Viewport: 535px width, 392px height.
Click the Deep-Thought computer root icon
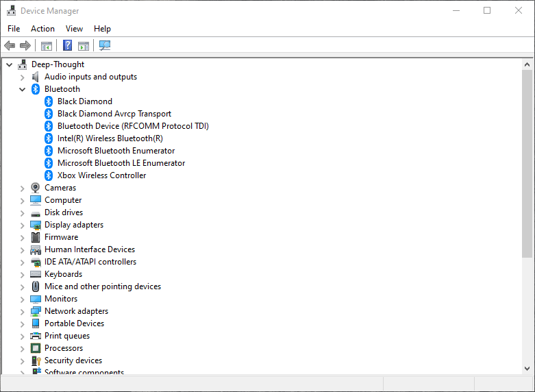(x=23, y=64)
